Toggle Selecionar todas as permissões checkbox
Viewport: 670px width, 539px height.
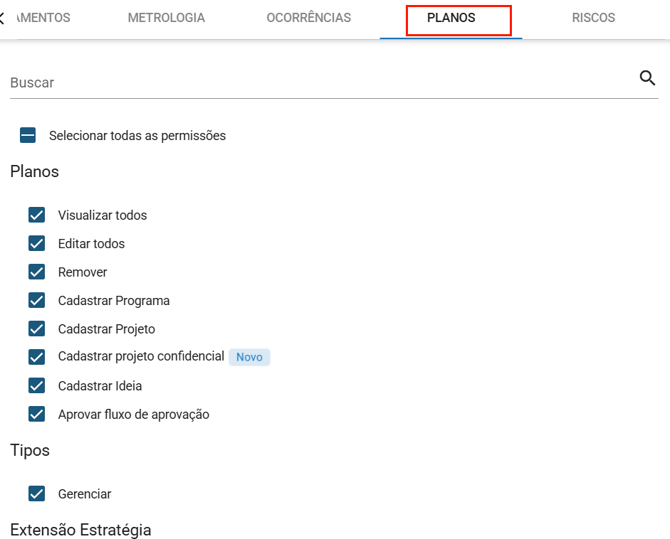(28, 135)
